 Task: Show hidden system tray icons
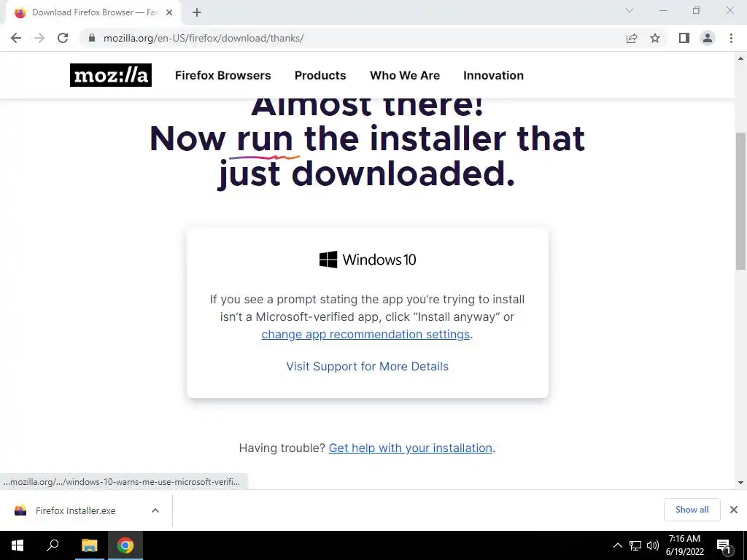[x=617, y=545]
